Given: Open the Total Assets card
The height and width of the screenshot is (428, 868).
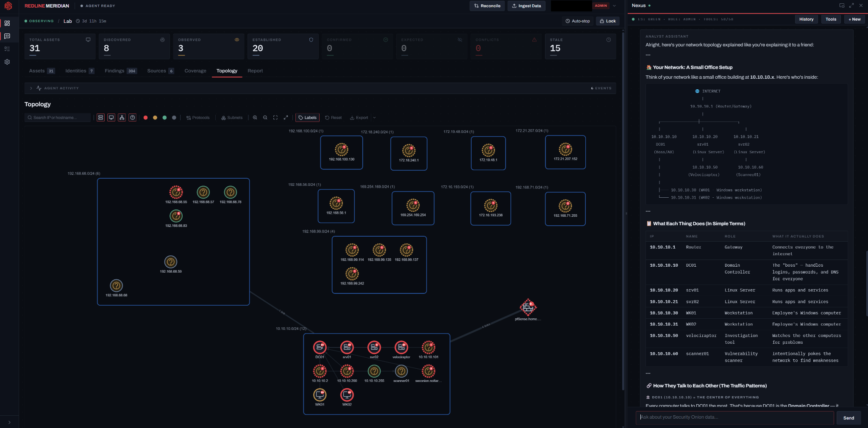Looking at the screenshot, I should coord(60,47).
